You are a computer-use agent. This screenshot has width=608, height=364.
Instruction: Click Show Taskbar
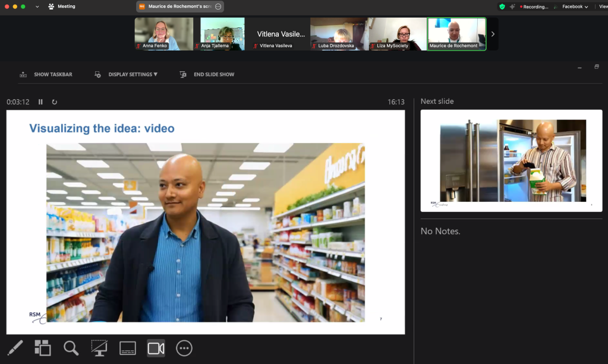46,75
